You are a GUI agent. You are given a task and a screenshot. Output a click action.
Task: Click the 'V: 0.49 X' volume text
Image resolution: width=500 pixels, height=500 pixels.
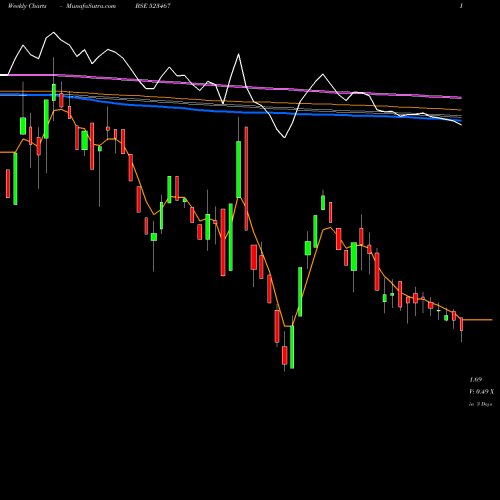pos(481,392)
